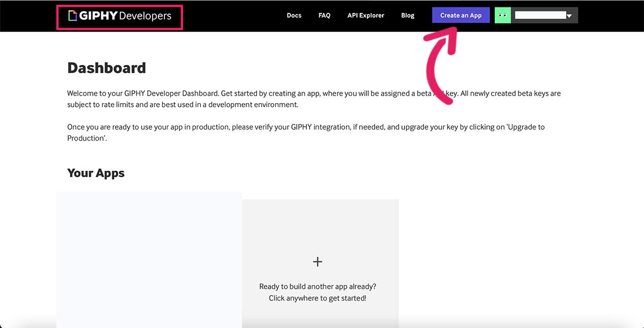Click the Create an App button
This screenshot has width=644, height=328.
[461, 16]
